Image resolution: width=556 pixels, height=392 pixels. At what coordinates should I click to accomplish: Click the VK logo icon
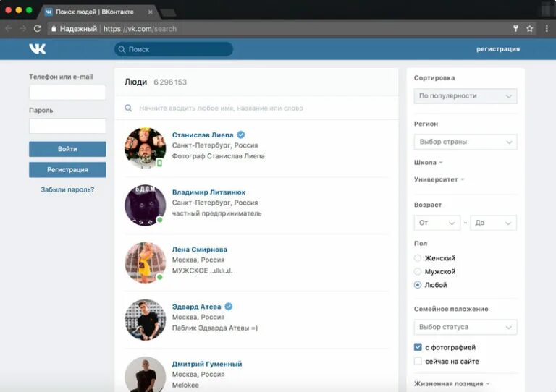pos(37,49)
